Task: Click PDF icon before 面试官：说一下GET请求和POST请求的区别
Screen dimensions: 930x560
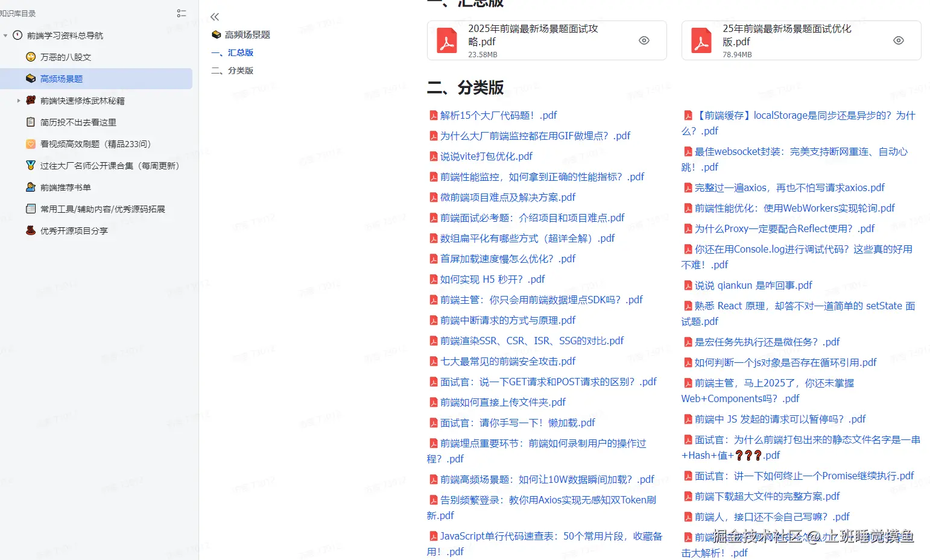Action: point(433,382)
